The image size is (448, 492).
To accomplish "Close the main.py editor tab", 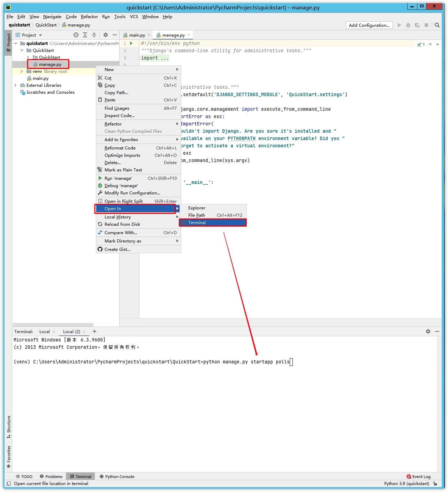I will click(149, 35).
